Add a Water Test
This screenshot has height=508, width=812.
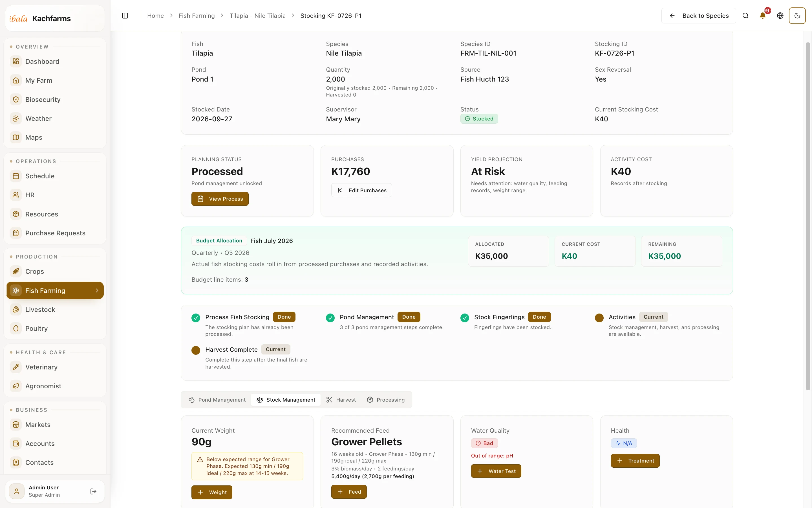click(x=496, y=471)
